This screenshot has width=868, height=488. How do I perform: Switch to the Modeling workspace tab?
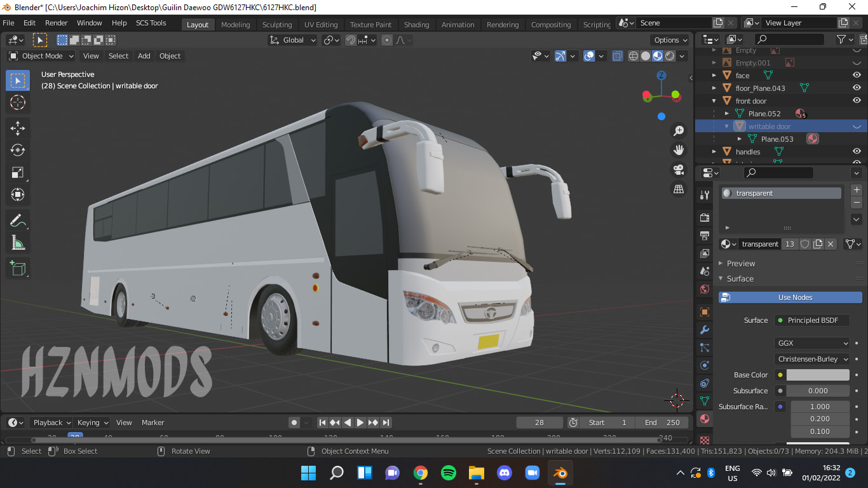[x=235, y=25]
